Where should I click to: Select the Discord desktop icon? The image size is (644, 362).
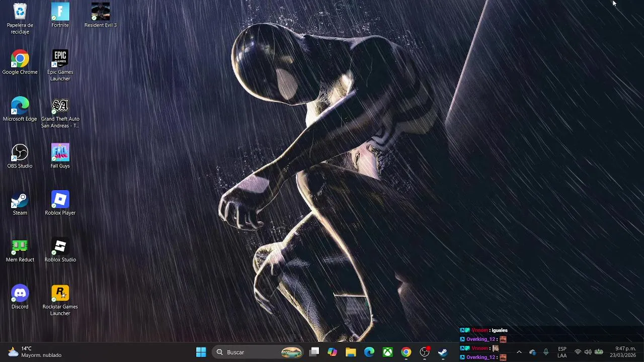point(20,297)
